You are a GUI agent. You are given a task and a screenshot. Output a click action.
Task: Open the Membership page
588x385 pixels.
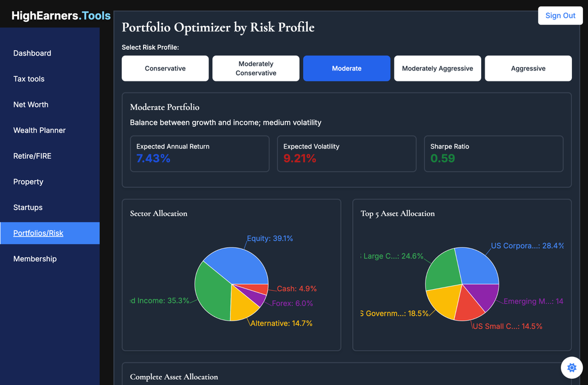pos(35,259)
